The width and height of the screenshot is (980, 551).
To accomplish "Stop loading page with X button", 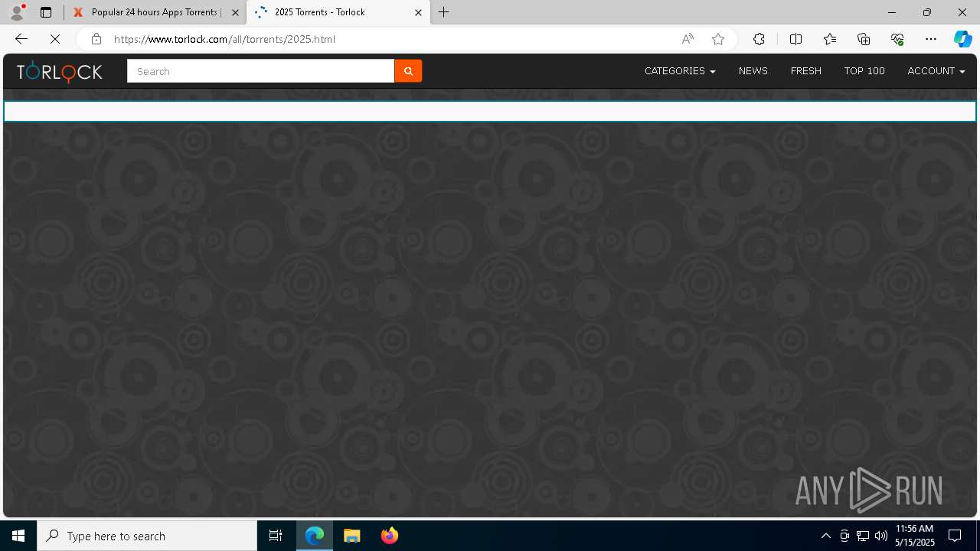I will point(55,39).
